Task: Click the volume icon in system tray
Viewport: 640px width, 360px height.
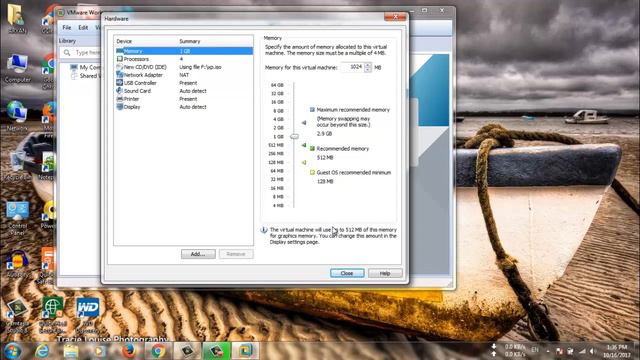Action: (592, 351)
